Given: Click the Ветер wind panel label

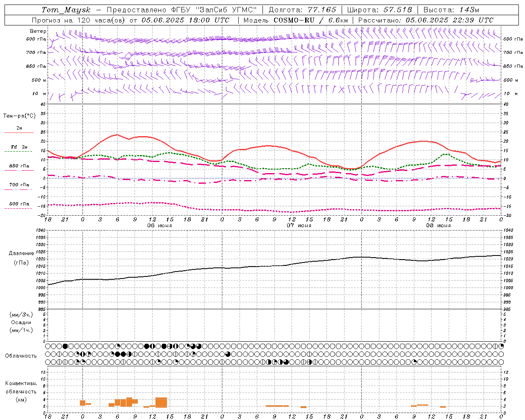Looking at the screenshot, I should (x=38, y=31).
